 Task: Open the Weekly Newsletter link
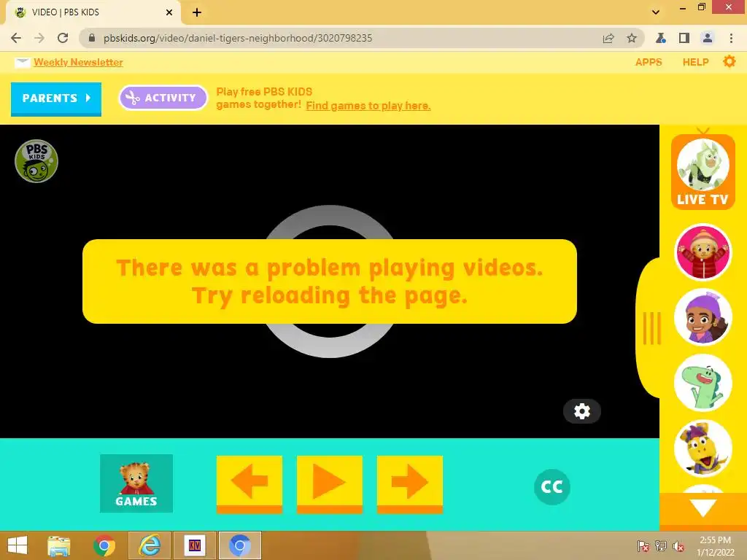click(x=78, y=62)
